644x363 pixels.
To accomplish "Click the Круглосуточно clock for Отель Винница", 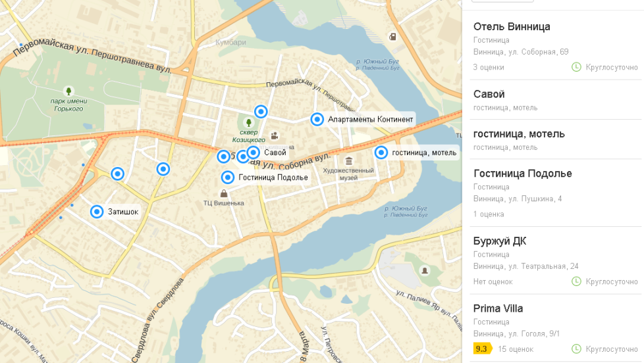I will click(577, 67).
